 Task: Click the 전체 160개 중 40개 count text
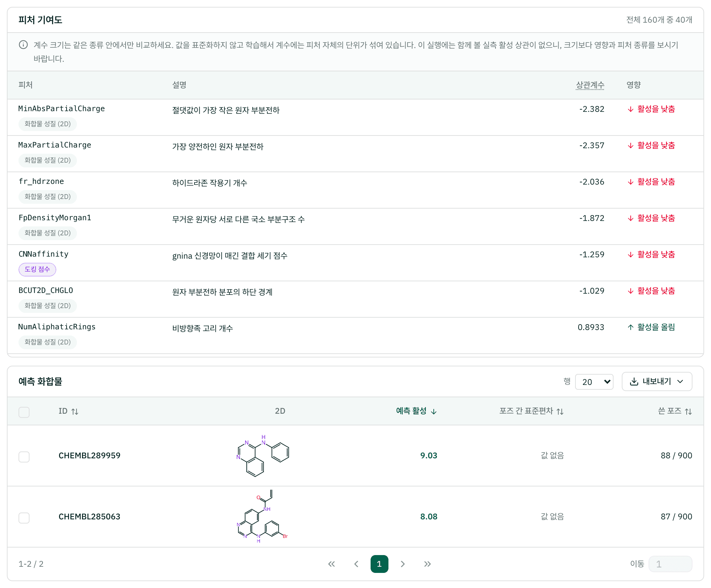(x=659, y=20)
